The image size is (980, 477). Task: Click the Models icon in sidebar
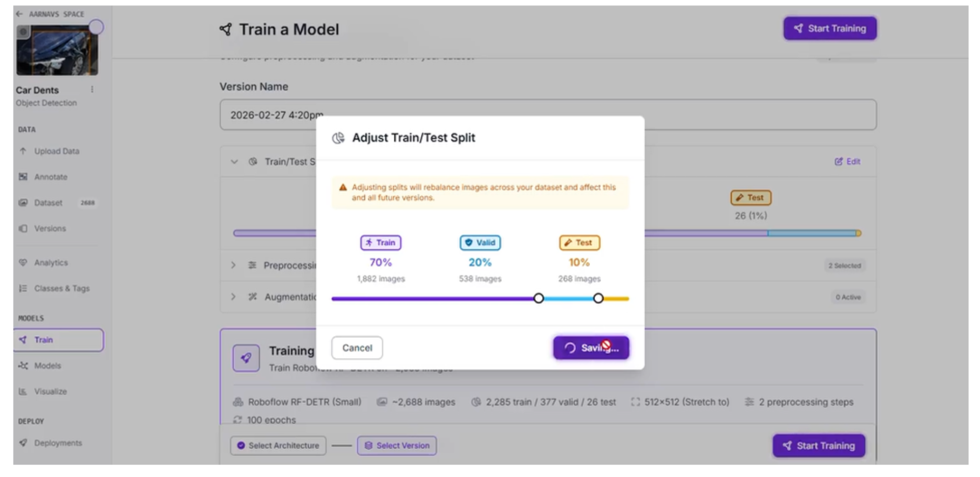[x=23, y=366]
